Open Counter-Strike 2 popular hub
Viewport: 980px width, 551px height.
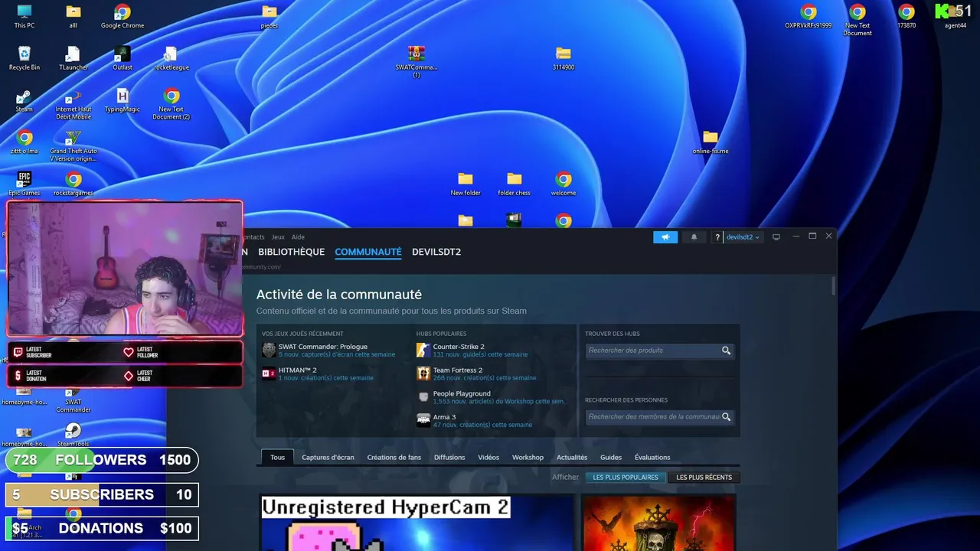[459, 347]
